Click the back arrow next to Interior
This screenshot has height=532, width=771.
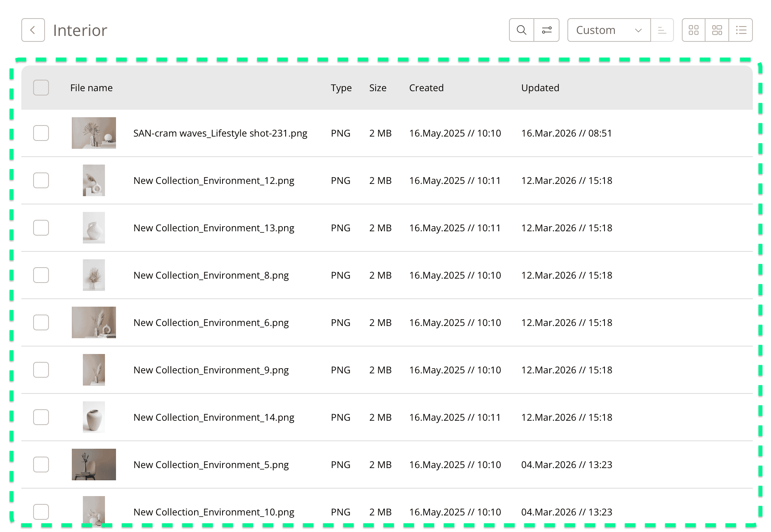coord(33,30)
